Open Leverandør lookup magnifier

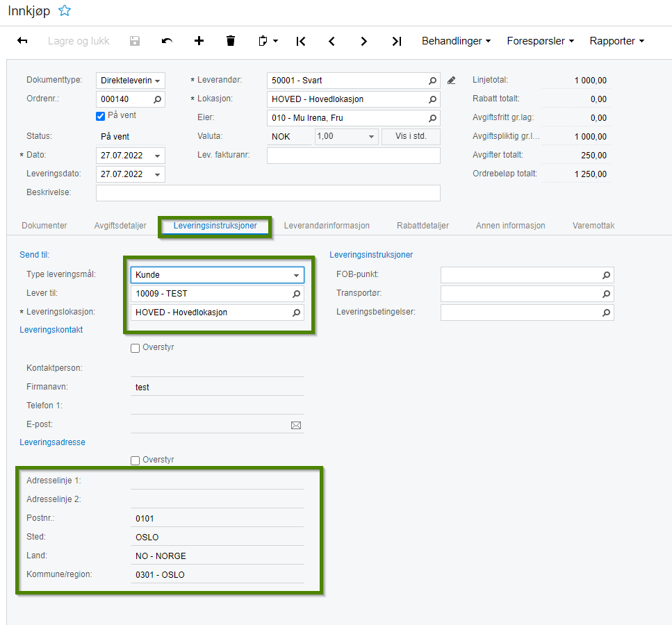pyautogui.click(x=433, y=81)
